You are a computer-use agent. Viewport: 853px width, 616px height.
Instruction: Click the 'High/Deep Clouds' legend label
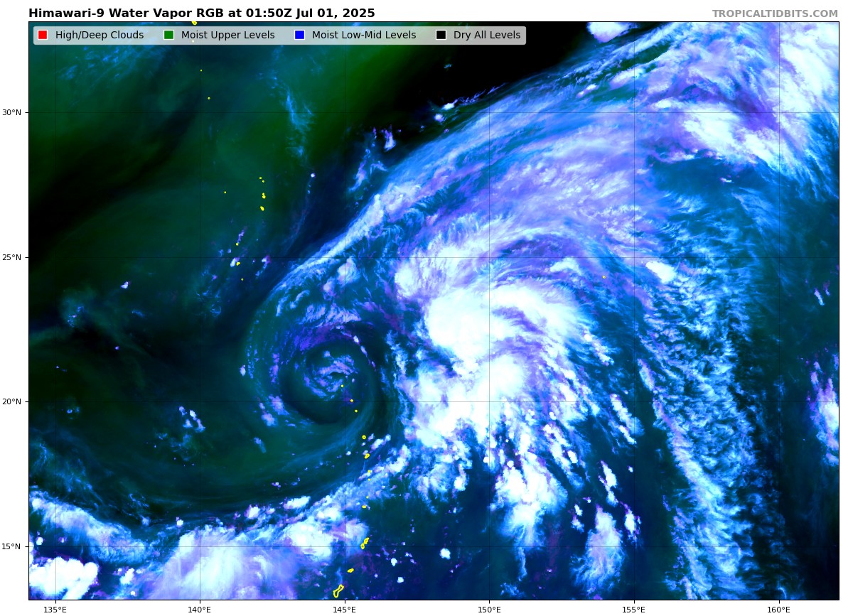(100, 36)
